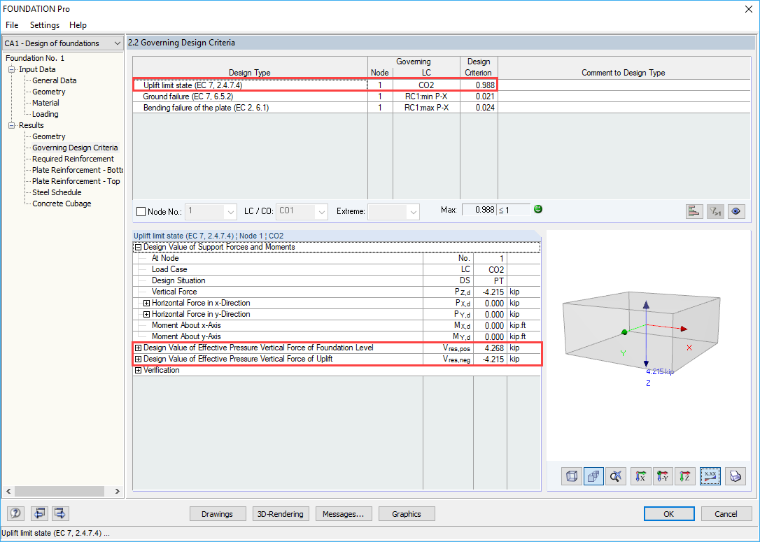Click the Moment About x-Axis row
The image size is (760, 542).
point(336,325)
